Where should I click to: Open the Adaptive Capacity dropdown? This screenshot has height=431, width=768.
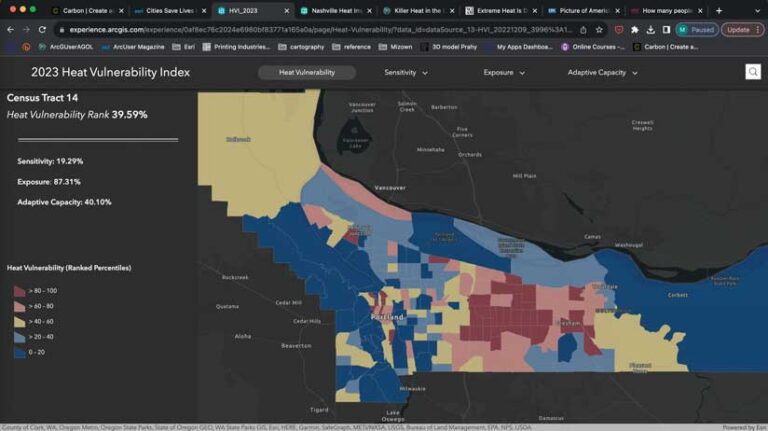[602, 72]
